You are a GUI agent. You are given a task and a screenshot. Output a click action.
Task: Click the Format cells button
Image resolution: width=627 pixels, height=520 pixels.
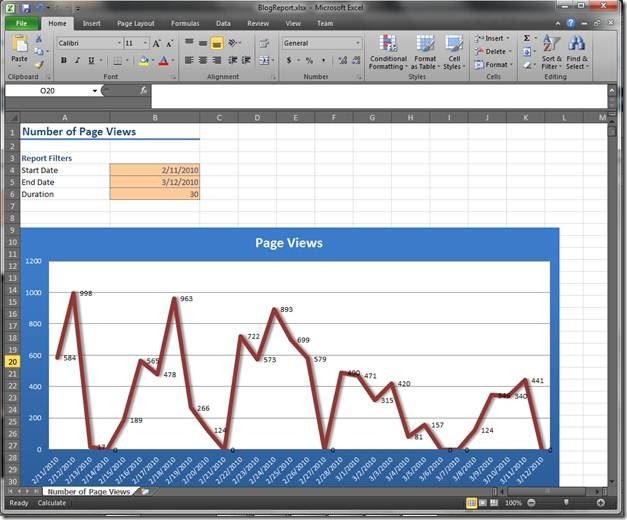(493, 64)
